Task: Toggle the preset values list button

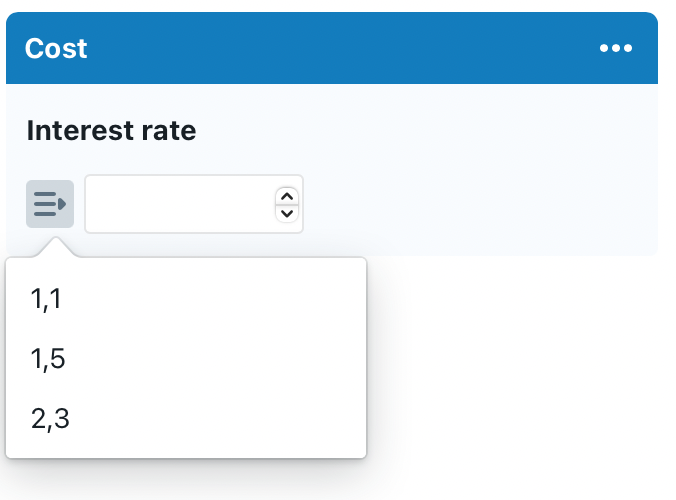Action: (50, 204)
